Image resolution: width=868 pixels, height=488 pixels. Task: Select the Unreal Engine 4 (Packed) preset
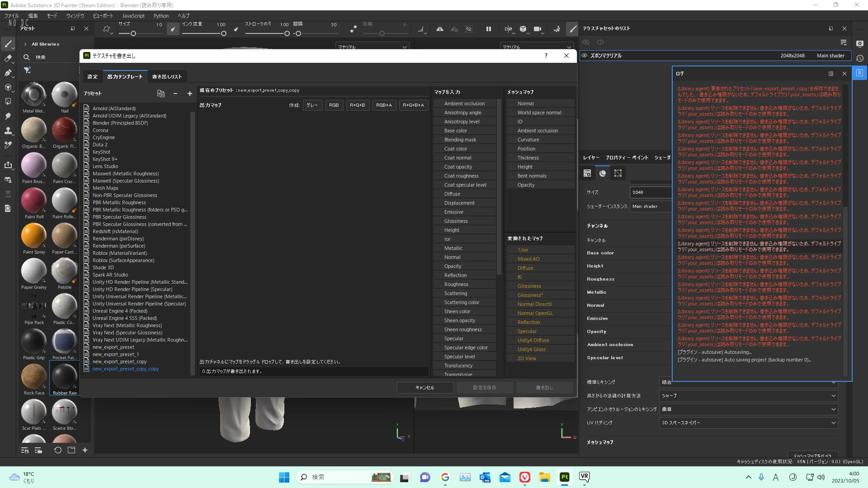click(x=120, y=311)
